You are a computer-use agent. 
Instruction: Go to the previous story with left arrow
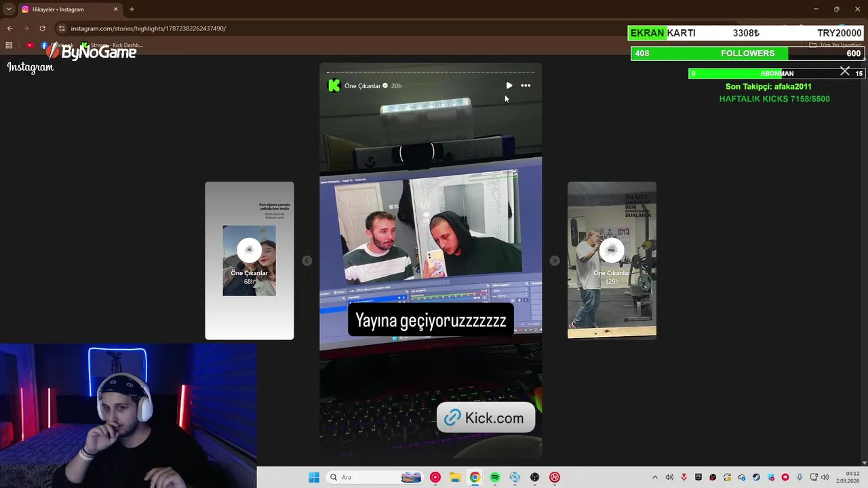tap(307, 261)
